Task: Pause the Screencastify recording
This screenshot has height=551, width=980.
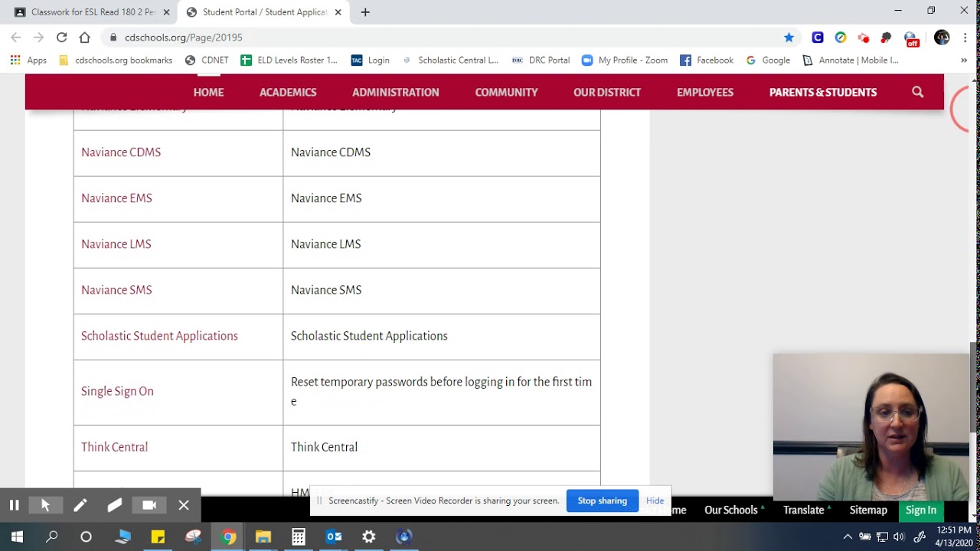Action: click(14, 505)
